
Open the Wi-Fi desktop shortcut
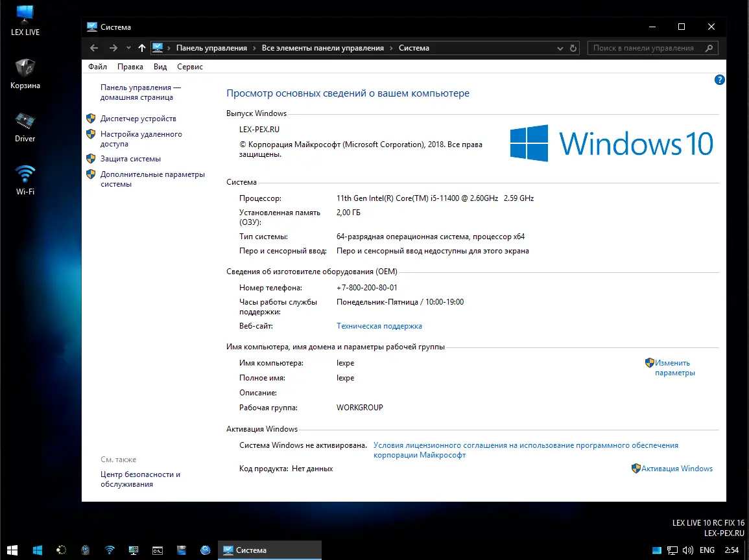[x=25, y=180]
